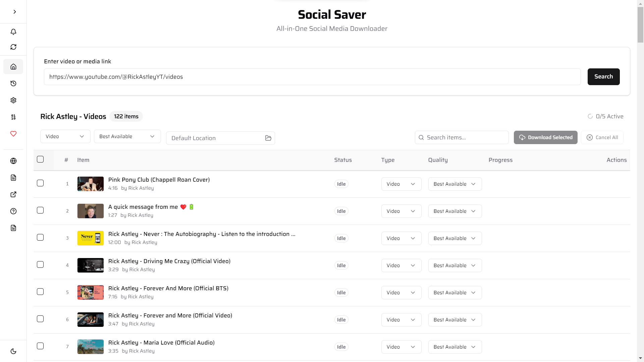Open Favorites using the heart icon
Screen dimensions: 644x362
pyautogui.click(x=13, y=134)
